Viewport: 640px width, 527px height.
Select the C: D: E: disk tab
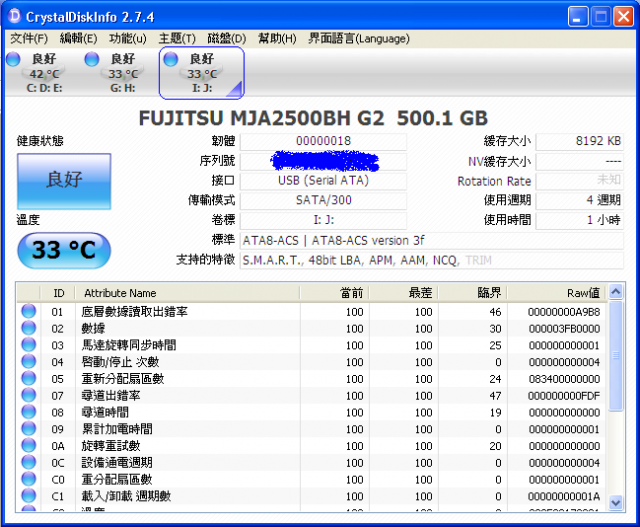44,73
